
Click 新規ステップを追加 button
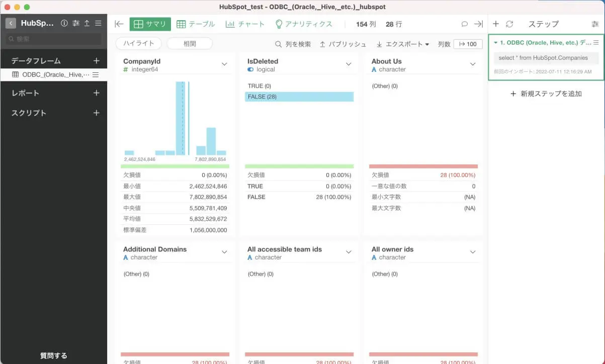coord(546,94)
